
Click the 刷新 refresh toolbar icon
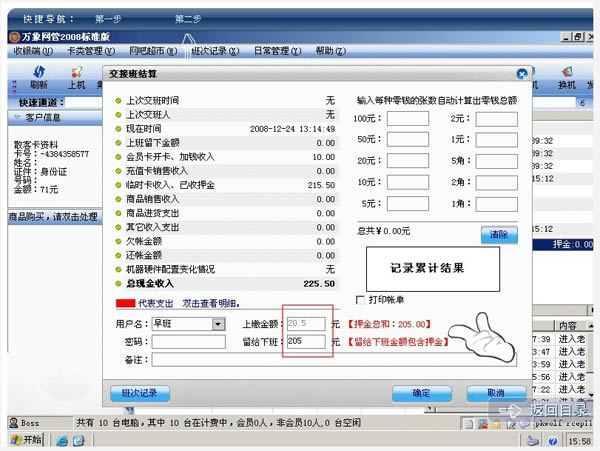[39, 77]
